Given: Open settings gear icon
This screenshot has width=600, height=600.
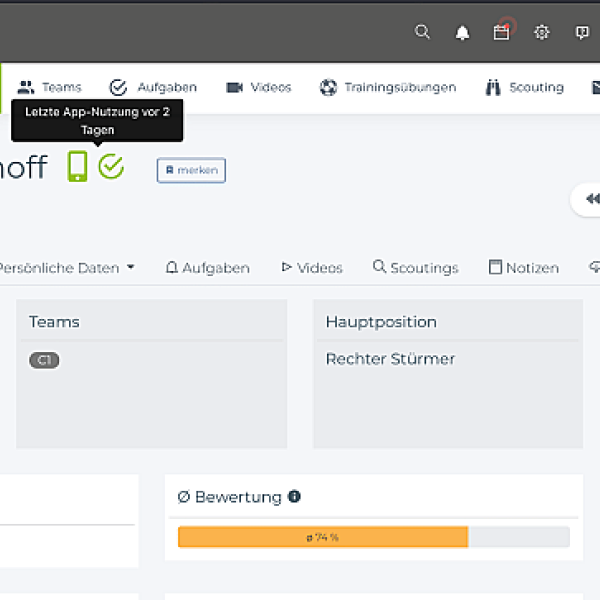Looking at the screenshot, I should (542, 32).
